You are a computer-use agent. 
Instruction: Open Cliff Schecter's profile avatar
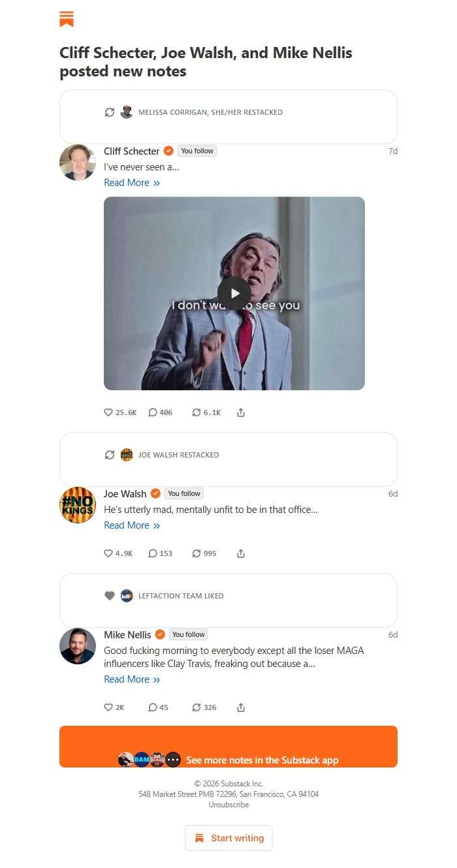78,163
